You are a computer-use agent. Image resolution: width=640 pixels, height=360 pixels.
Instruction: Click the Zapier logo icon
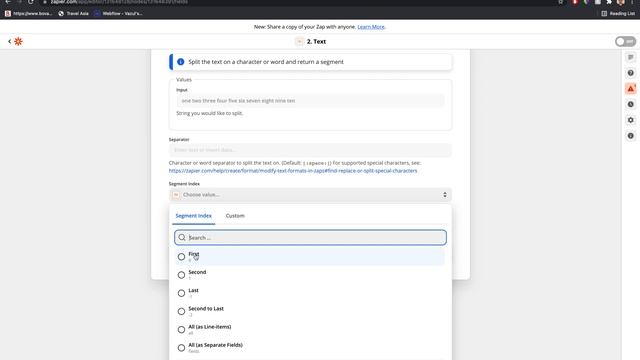[x=18, y=41]
